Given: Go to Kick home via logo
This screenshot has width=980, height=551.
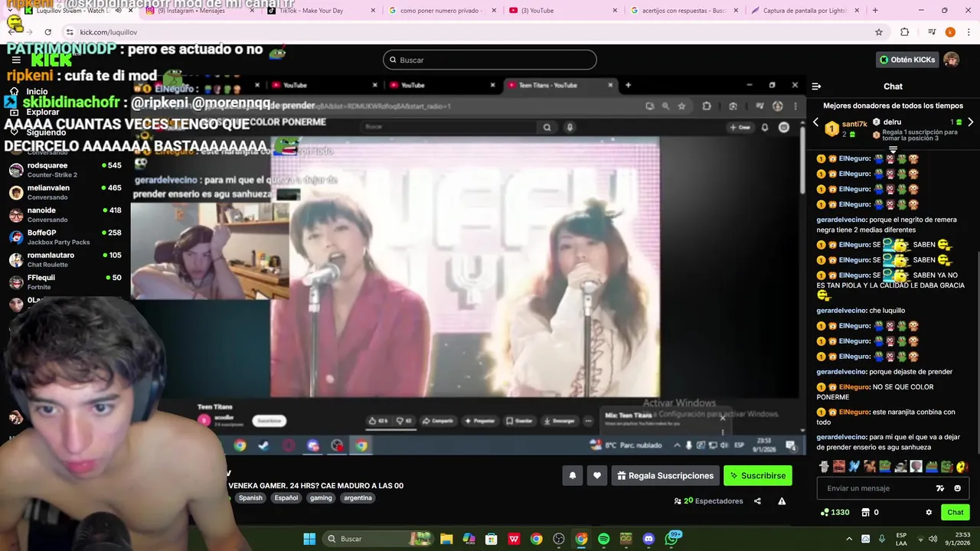Looking at the screenshot, I should coord(51,60).
